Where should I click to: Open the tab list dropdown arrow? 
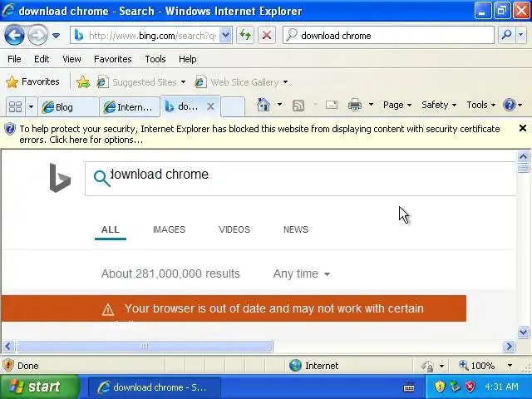coord(31,107)
